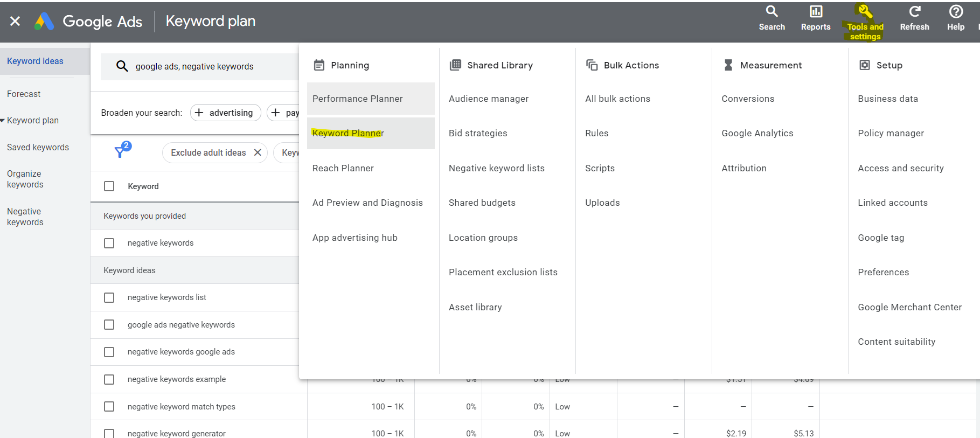Open Content suitability

click(x=896, y=342)
